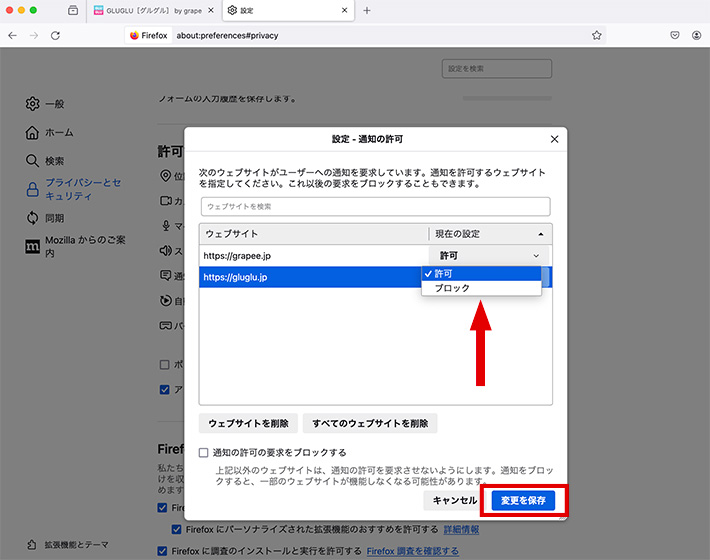Open the プライバシーとセキュリティ category
This screenshot has width=710, height=560.
pos(73,189)
